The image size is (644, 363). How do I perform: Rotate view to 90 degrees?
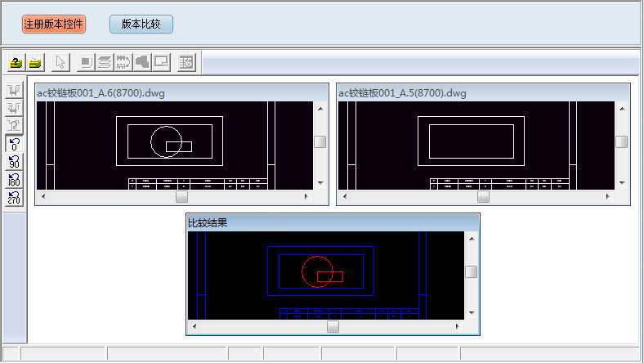(14, 162)
